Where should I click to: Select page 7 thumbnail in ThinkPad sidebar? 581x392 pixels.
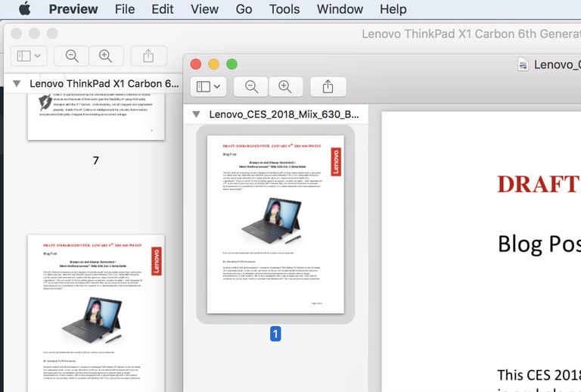[x=96, y=117]
